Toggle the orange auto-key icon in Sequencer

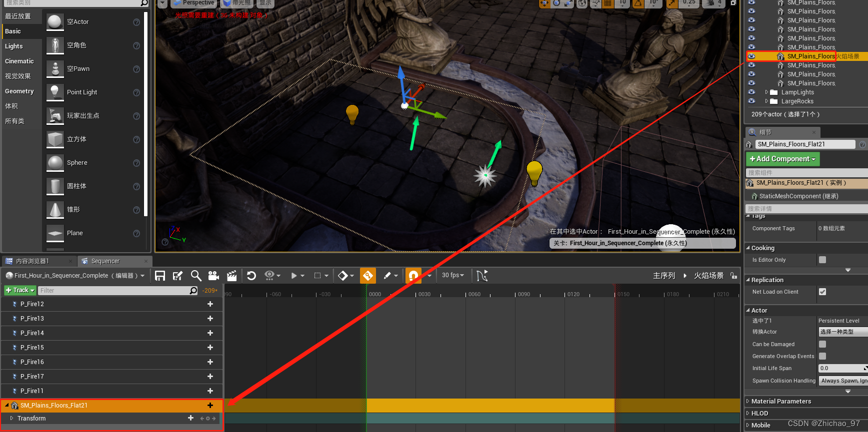[368, 276]
